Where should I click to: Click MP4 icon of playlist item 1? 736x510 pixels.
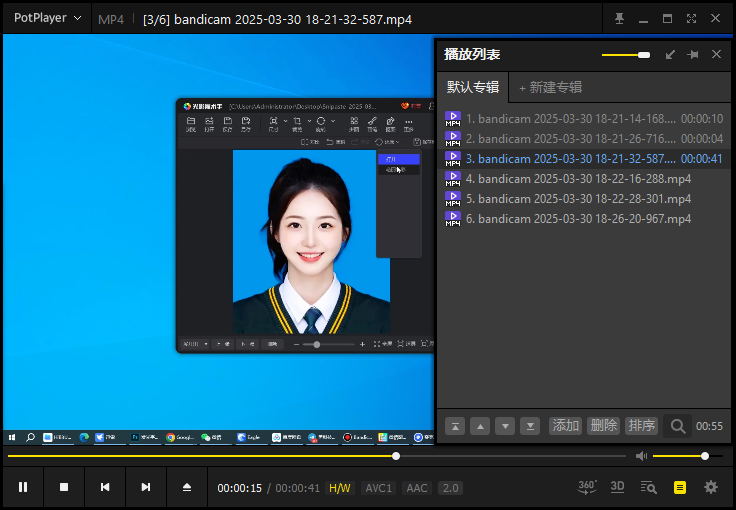point(453,119)
